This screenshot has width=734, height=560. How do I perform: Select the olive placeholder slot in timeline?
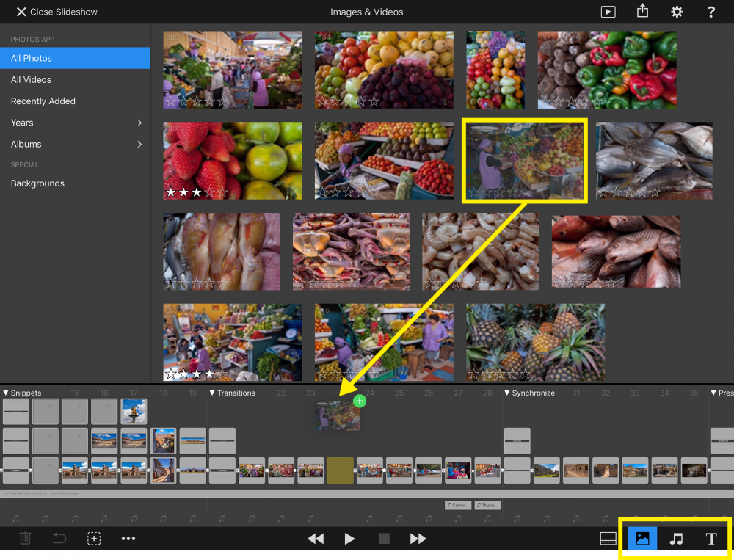pyautogui.click(x=340, y=470)
